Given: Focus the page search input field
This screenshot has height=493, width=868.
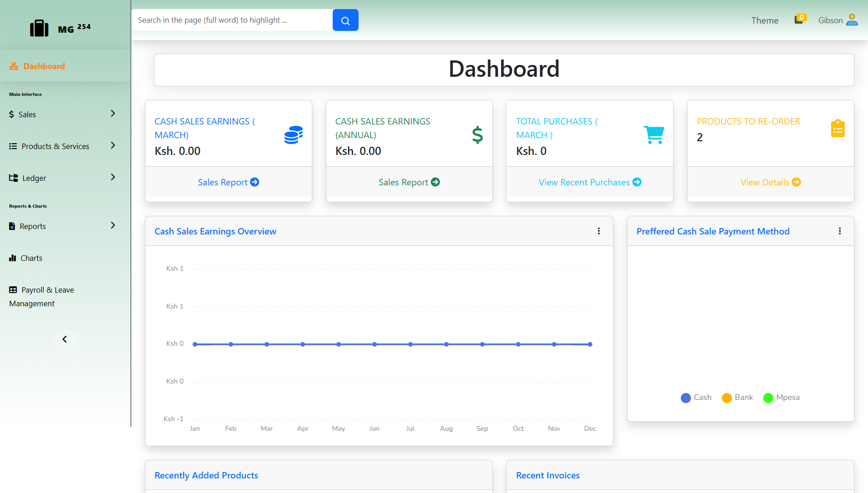Looking at the screenshot, I should coord(232,20).
